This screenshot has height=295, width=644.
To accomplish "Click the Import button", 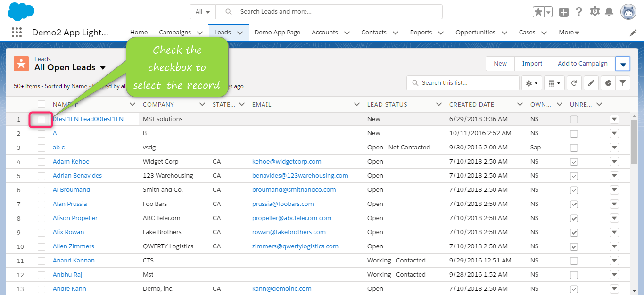I will click(x=532, y=64).
